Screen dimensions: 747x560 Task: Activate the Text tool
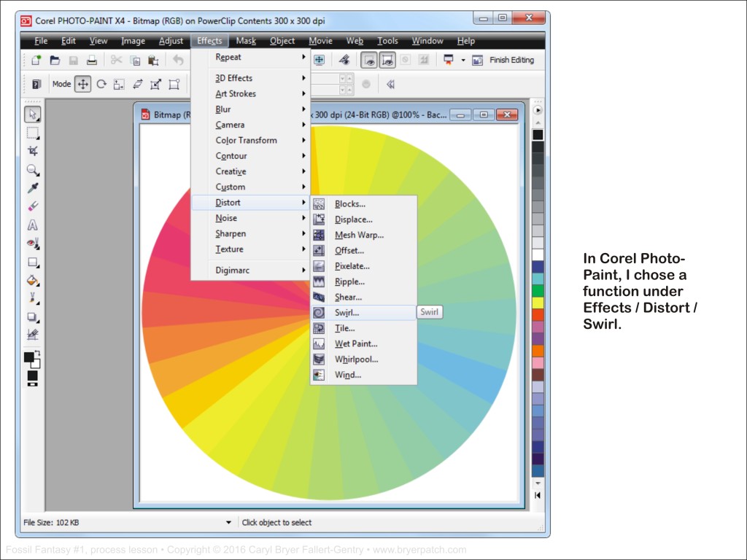click(33, 225)
